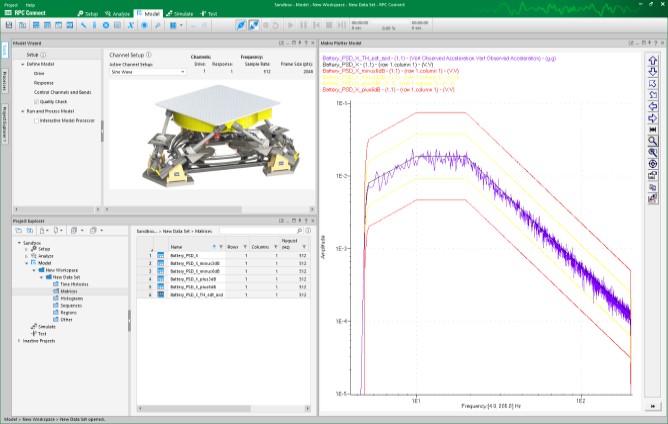This screenshot has height=424, width=668.
Task: Collapse the New Data Set tree node
Action: coord(40,277)
